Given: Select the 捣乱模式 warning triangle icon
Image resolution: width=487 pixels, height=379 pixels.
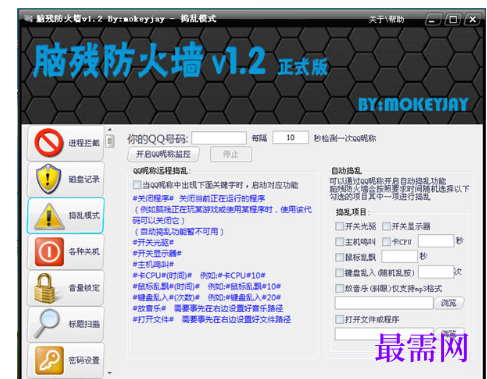Looking at the screenshot, I should (49, 216).
